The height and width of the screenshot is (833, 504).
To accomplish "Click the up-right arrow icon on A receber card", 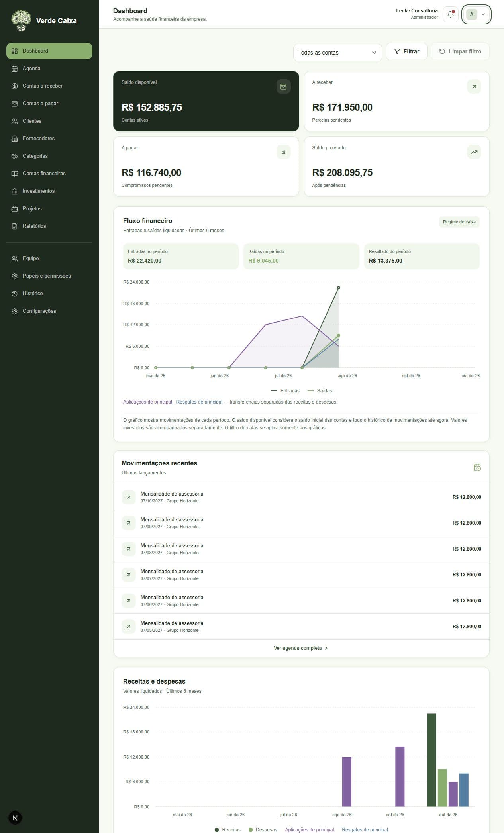I will tap(474, 86).
